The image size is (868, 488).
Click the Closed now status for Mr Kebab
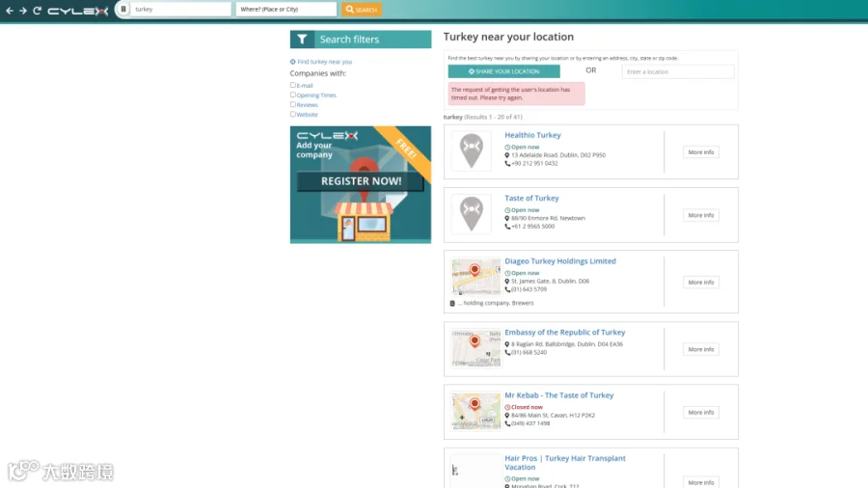coord(527,407)
